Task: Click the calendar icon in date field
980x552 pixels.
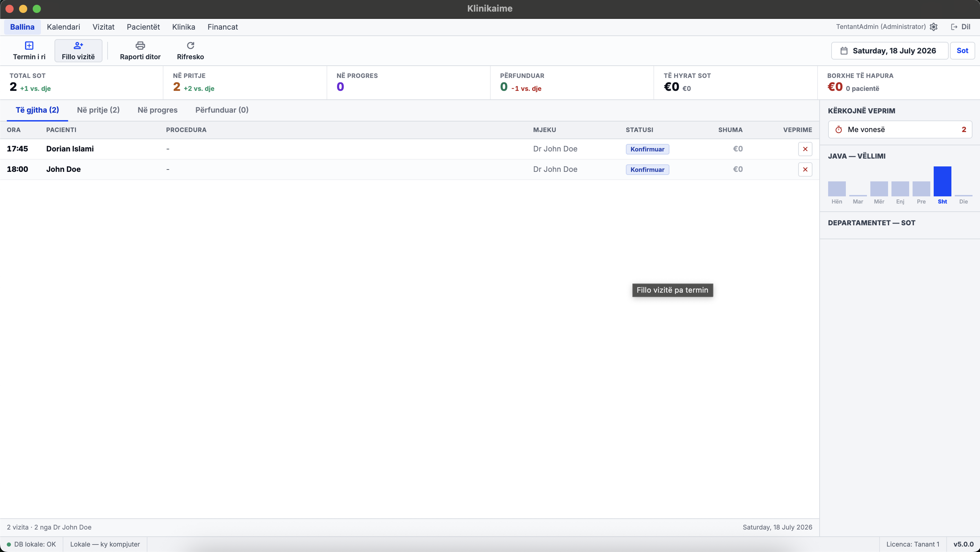Action: pyautogui.click(x=844, y=51)
